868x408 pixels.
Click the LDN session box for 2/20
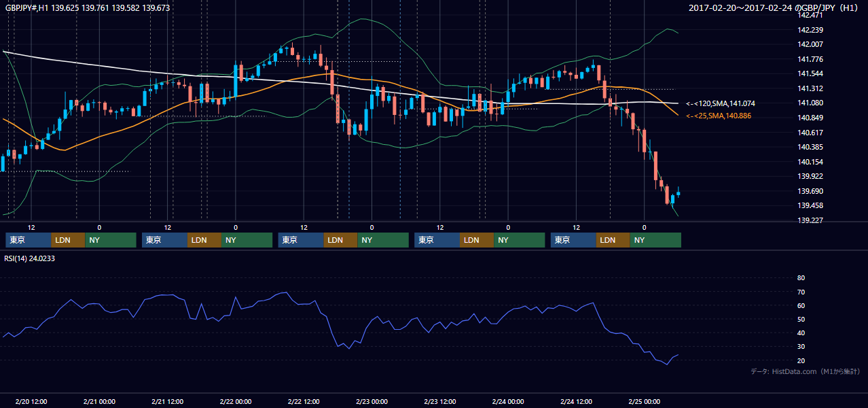coord(68,240)
